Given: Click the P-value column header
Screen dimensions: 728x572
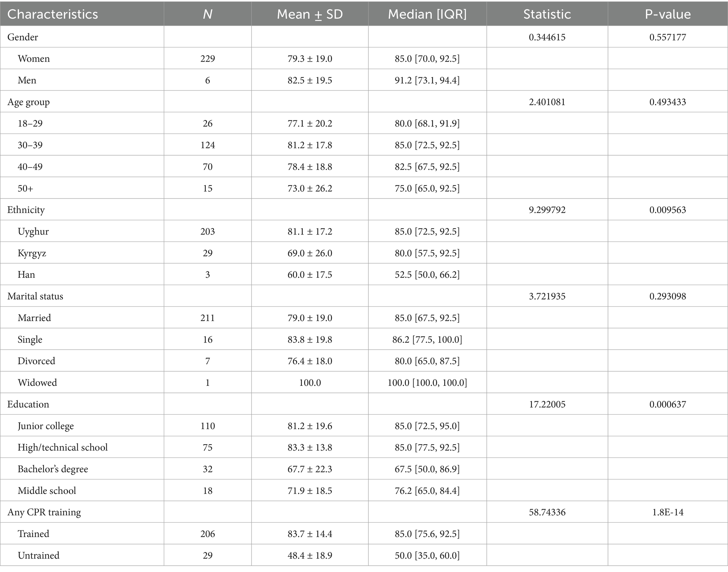Looking at the screenshot, I should [x=667, y=14].
